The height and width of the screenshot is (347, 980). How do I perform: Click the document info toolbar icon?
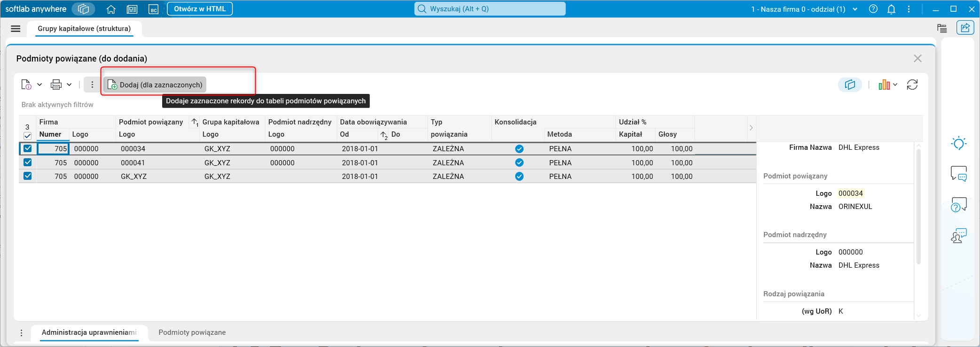pos(26,85)
